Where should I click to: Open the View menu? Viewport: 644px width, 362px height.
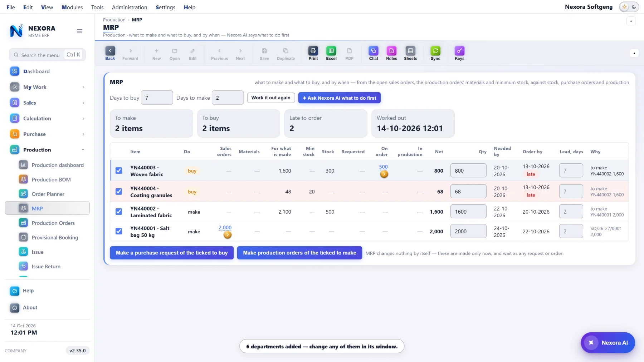47,7
